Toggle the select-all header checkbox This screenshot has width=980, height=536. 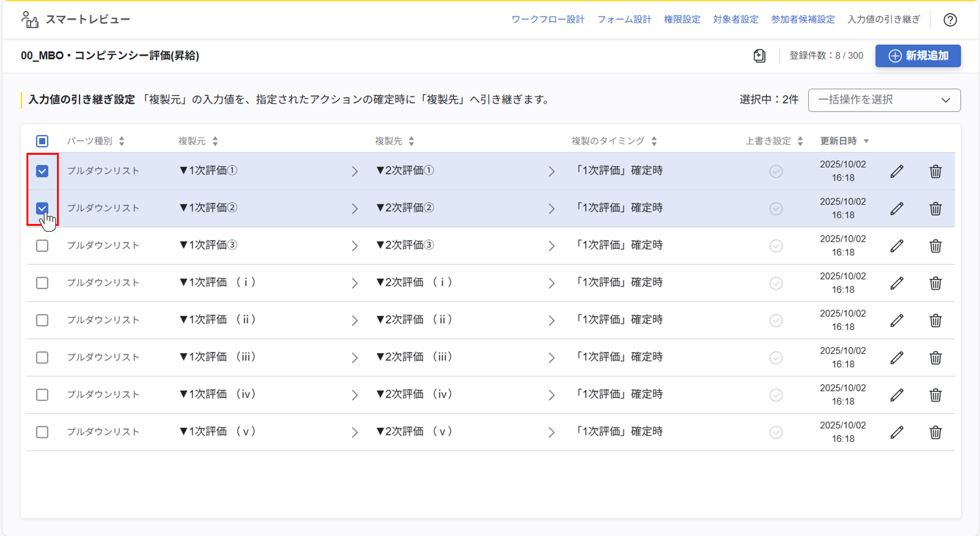point(42,141)
